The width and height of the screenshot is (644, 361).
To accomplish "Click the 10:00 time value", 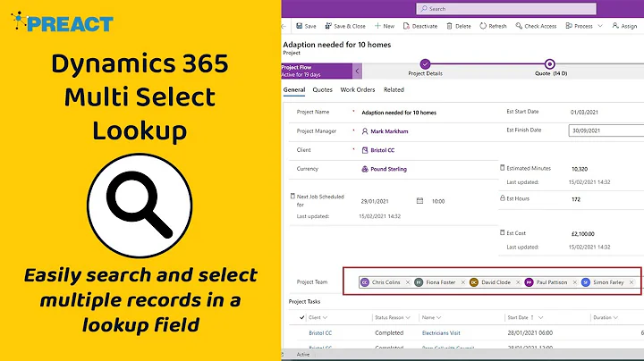I will point(438,201).
